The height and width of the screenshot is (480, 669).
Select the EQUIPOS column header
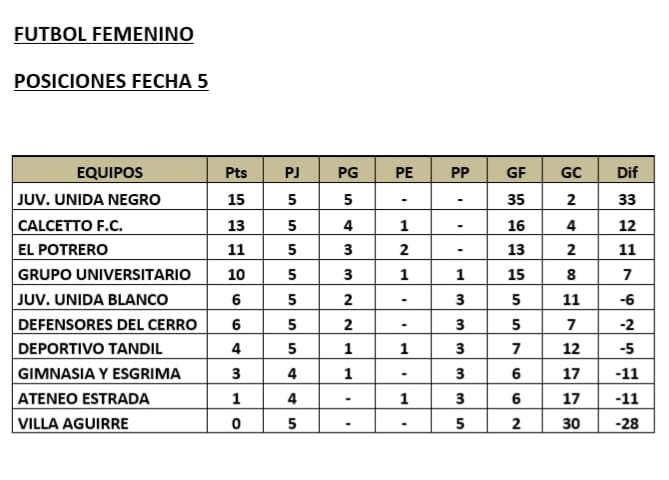[110, 173]
